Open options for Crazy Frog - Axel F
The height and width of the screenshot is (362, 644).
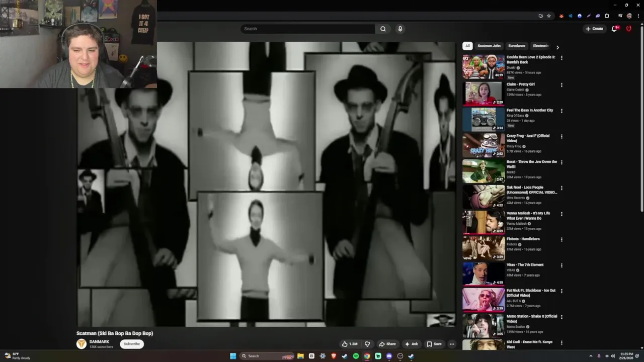[x=561, y=136]
